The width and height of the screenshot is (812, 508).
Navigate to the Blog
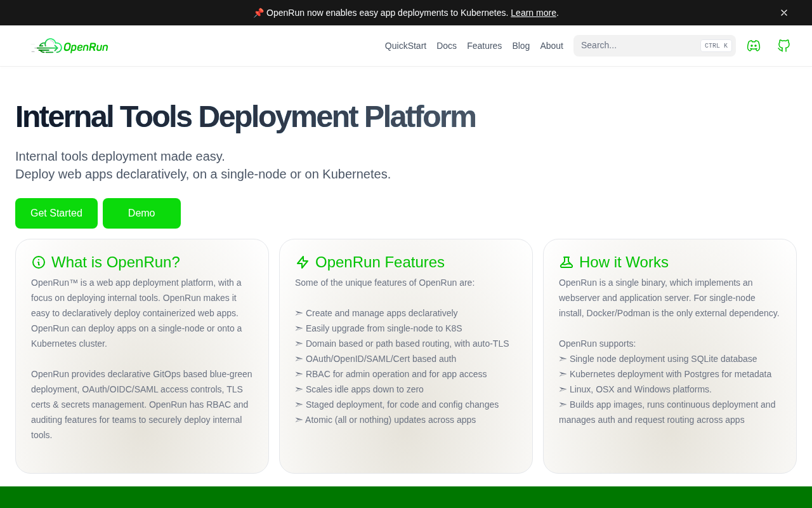(521, 46)
